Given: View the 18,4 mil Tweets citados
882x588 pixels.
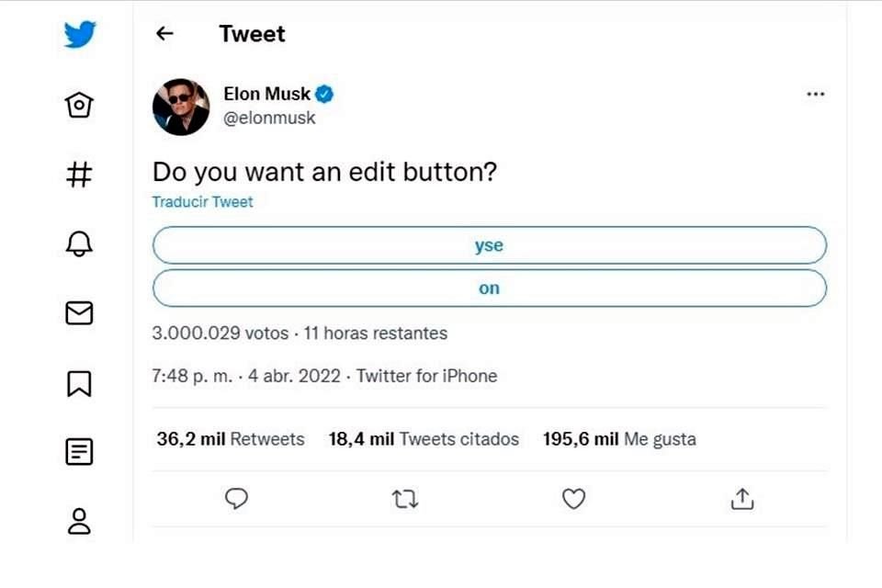Looking at the screenshot, I should pos(423,439).
